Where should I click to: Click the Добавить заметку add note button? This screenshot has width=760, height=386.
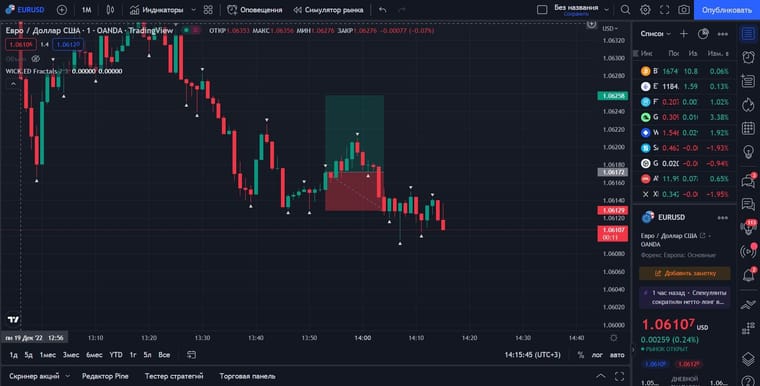coord(685,273)
